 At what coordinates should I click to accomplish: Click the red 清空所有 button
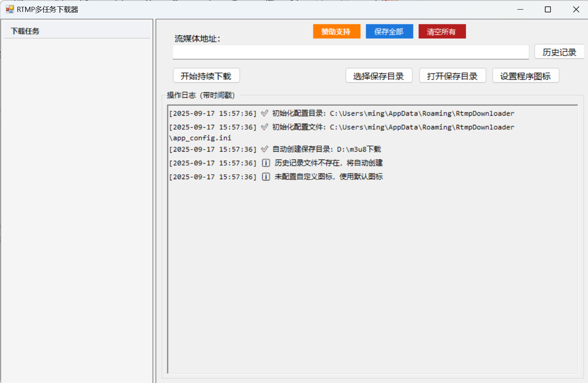click(442, 32)
